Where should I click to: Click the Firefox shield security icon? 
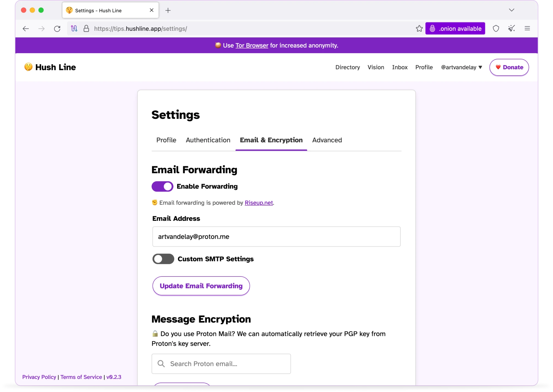click(x=496, y=28)
